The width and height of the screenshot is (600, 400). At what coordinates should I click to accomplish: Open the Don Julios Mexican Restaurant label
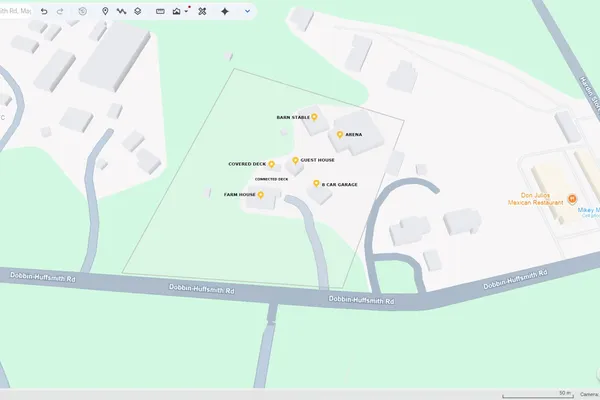[x=535, y=199]
